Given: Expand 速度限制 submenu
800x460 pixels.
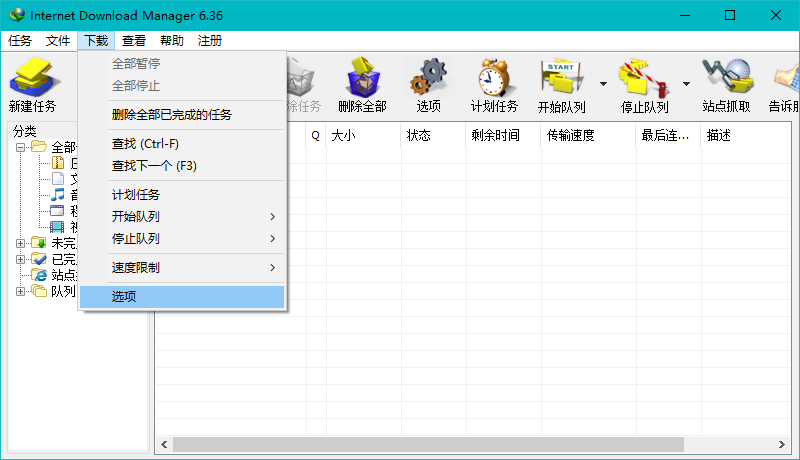Looking at the screenshot, I should (272, 267).
